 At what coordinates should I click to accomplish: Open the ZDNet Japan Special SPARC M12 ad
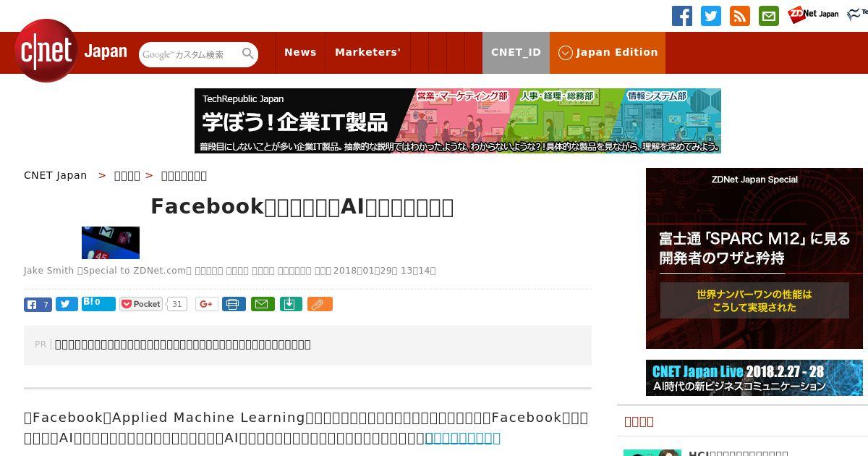754,258
